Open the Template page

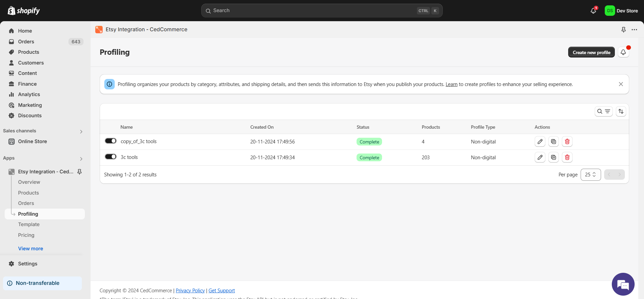29,224
